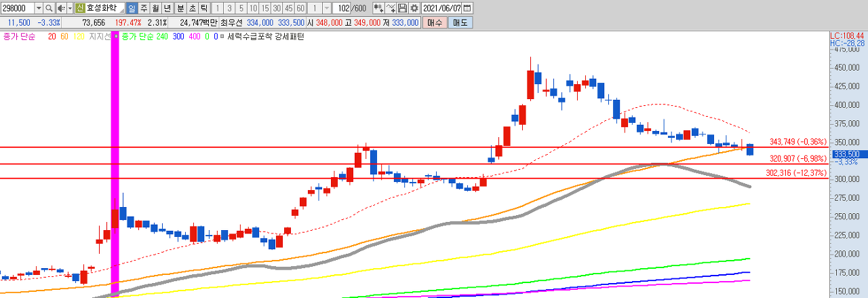
Task: Click the 매수 buy button
Action: pos(434,22)
